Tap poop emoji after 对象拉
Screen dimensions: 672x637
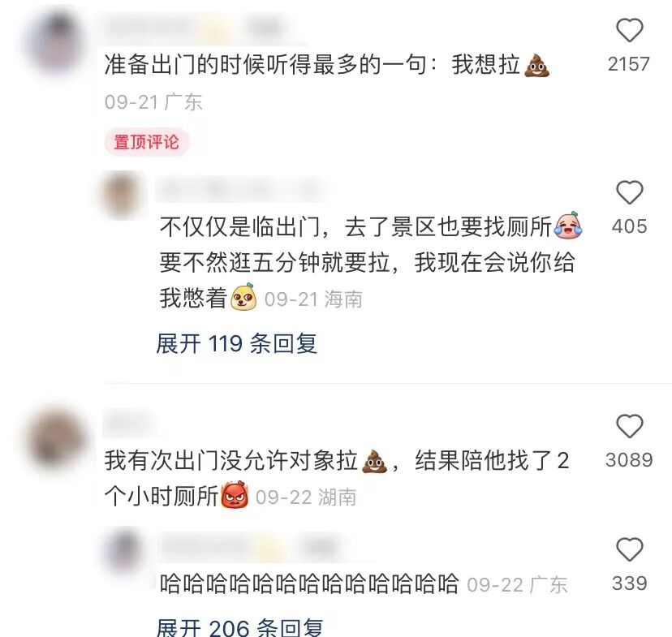tap(375, 461)
